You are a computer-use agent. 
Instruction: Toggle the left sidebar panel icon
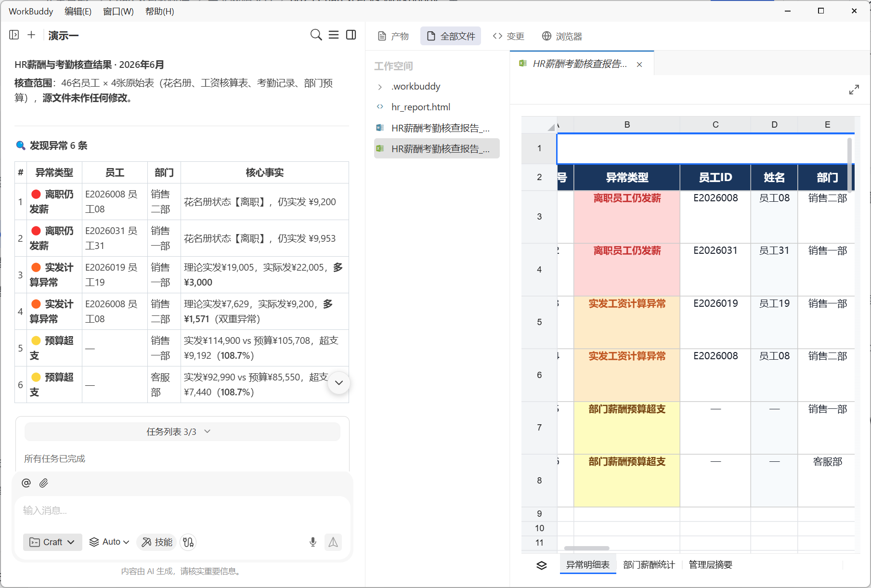pyautogui.click(x=14, y=35)
